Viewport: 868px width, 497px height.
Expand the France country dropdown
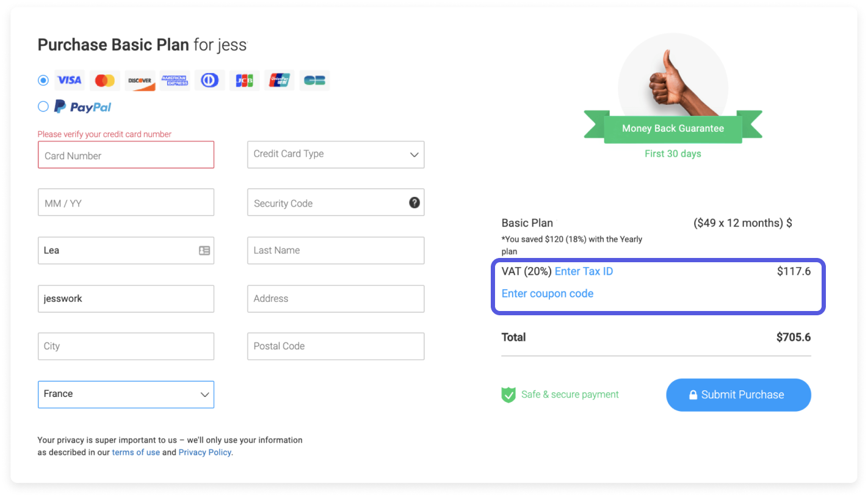[x=126, y=394]
